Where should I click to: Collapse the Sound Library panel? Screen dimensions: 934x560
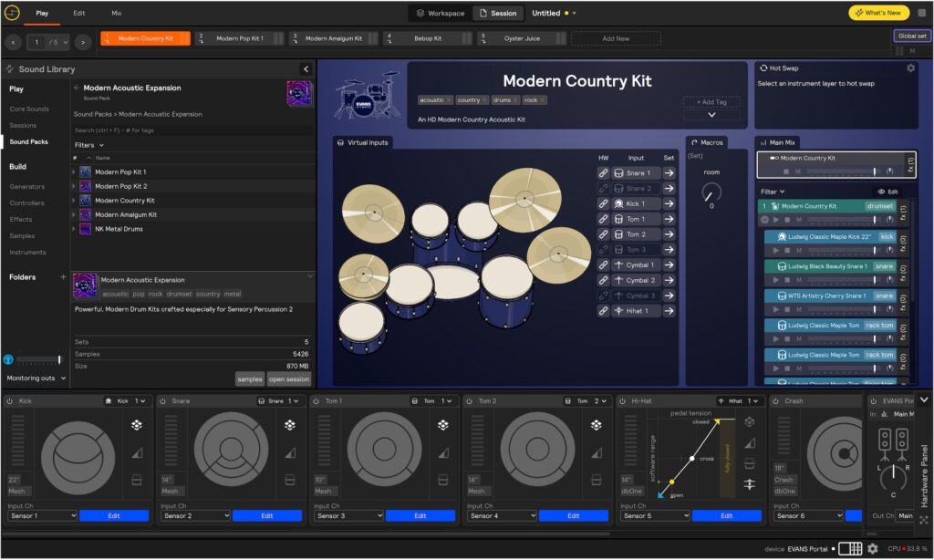pyautogui.click(x=306, y=69)
